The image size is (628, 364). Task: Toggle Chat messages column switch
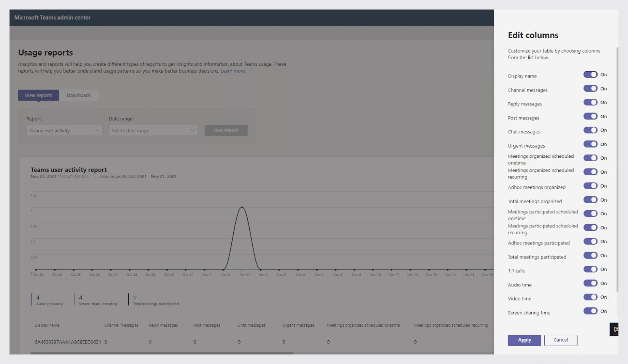tap(590, 130)
